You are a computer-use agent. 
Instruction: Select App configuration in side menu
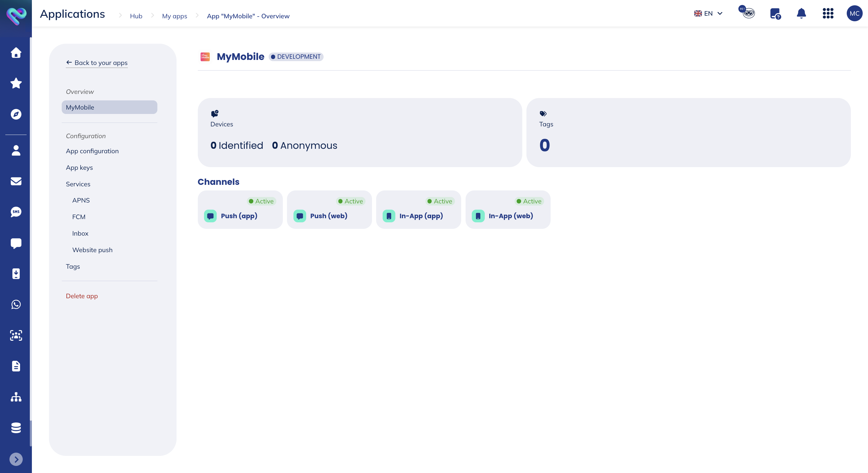(92, 151)
